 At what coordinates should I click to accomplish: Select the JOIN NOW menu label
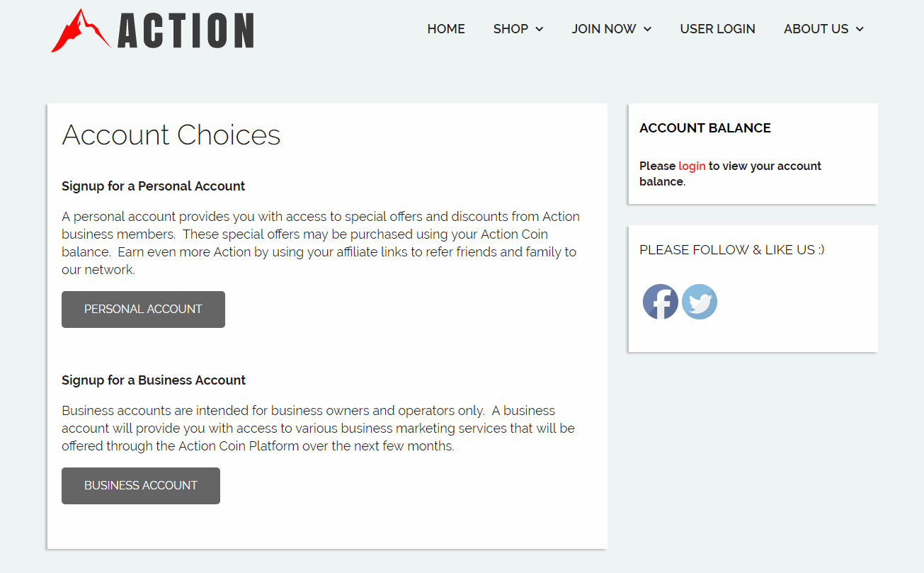coord(604,29)
